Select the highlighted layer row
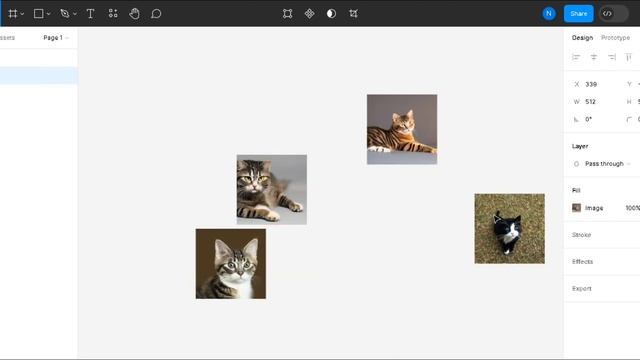The image size is (640, 360). coord(39,76)
